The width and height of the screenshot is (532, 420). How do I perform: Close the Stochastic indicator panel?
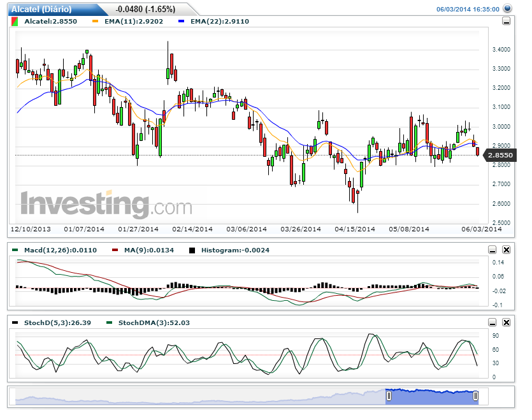click(507, 322)
